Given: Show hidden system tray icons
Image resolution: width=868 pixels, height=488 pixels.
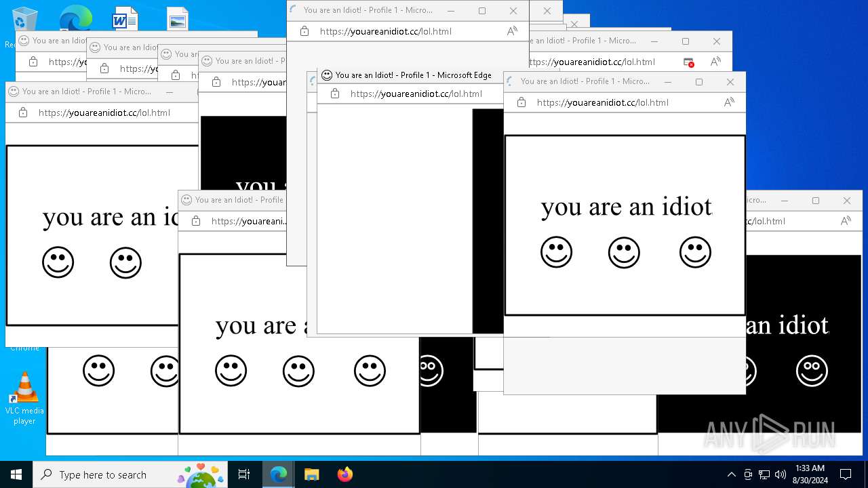Looking at the screenshot, I should pyautogui.click(x=731, y=474).
